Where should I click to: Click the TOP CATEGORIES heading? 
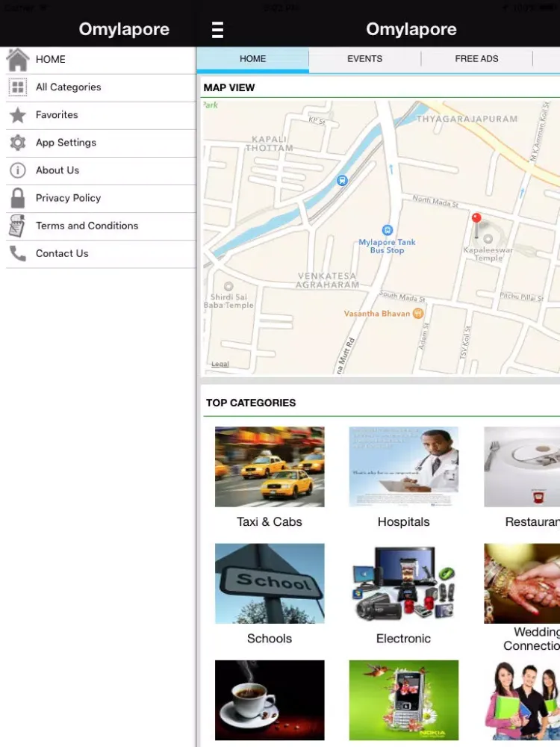251,403
